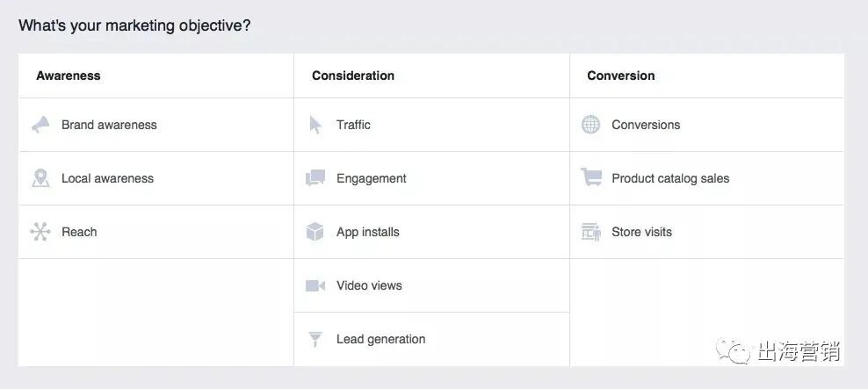Click the App installs box icon
The height and width of the screenshot is (389, 868).
315,232
